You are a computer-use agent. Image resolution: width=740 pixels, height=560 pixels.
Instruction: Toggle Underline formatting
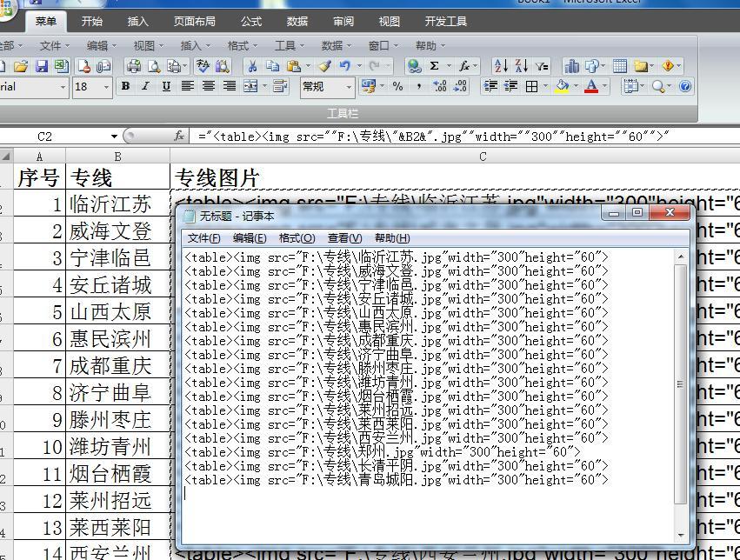(166, 86)
